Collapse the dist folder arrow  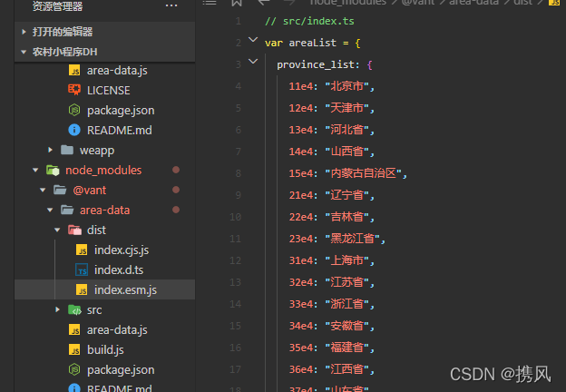[57, 230]
